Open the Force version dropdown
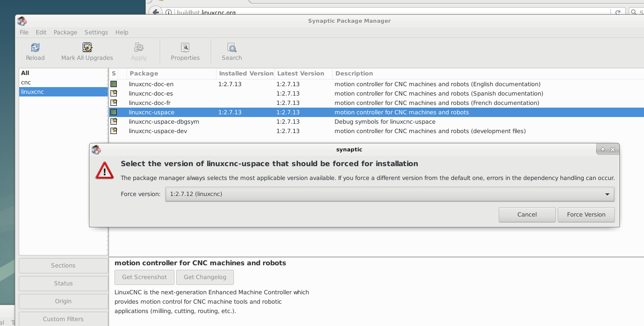This screenshot has width=644, height=326. (x=390, y=194)
